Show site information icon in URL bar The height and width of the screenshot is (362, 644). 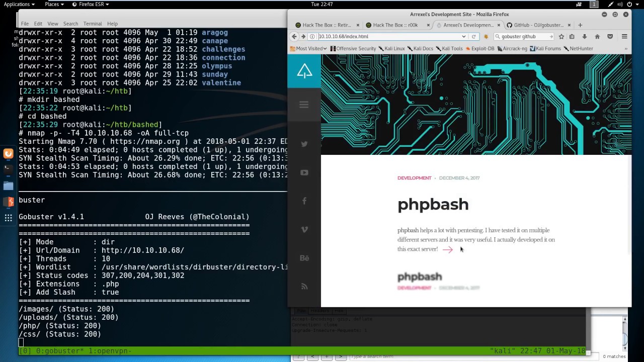[x=312, y=36]
